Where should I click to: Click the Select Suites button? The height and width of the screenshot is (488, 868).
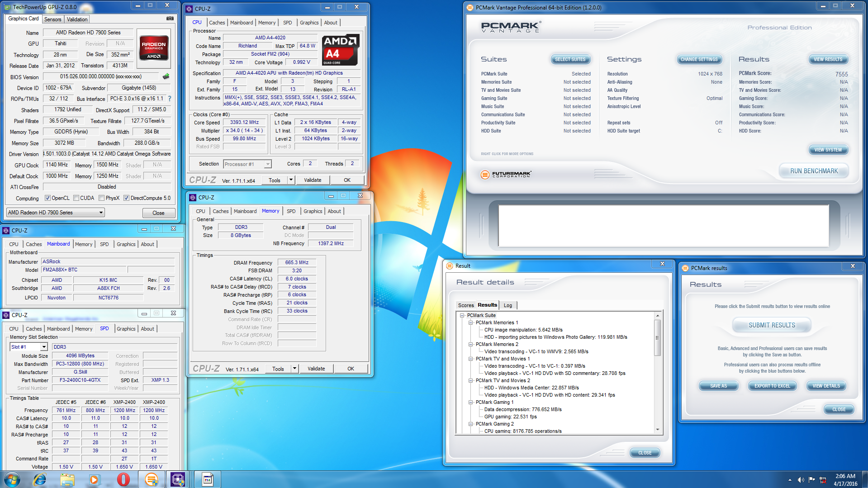pyautogui.click(x=570, y=59)
